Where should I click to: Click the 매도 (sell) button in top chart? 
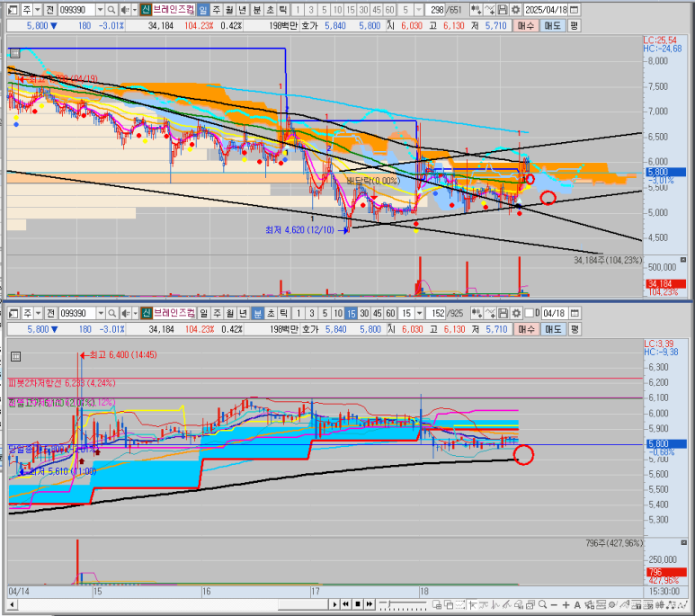[552, 26]
